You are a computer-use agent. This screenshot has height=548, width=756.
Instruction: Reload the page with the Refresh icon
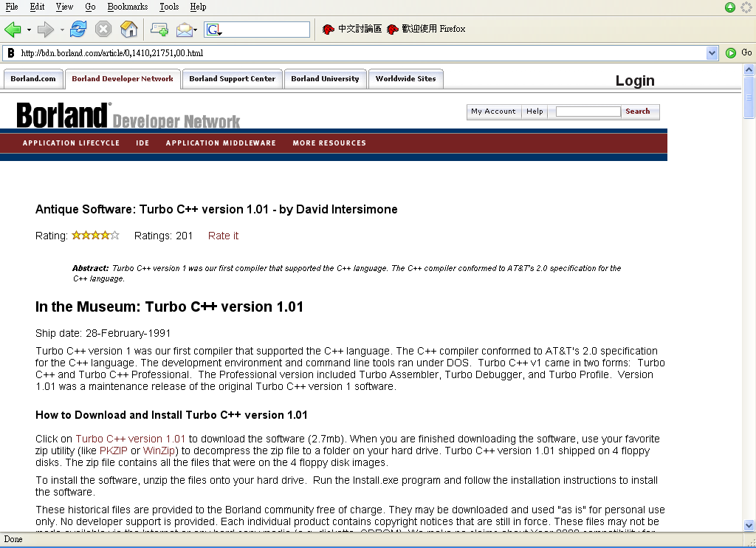(x=78, y=30)
